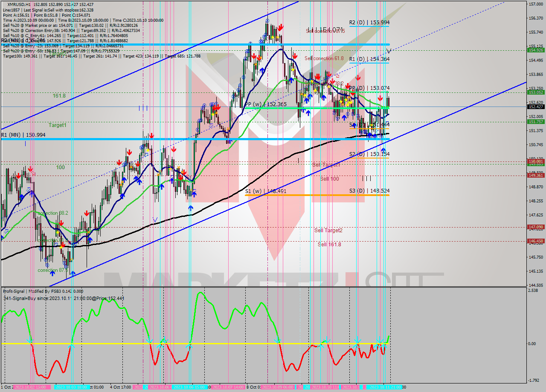Click the green 151.757 price tag
The width and height of the screenshot is (546, 392).
535,121
